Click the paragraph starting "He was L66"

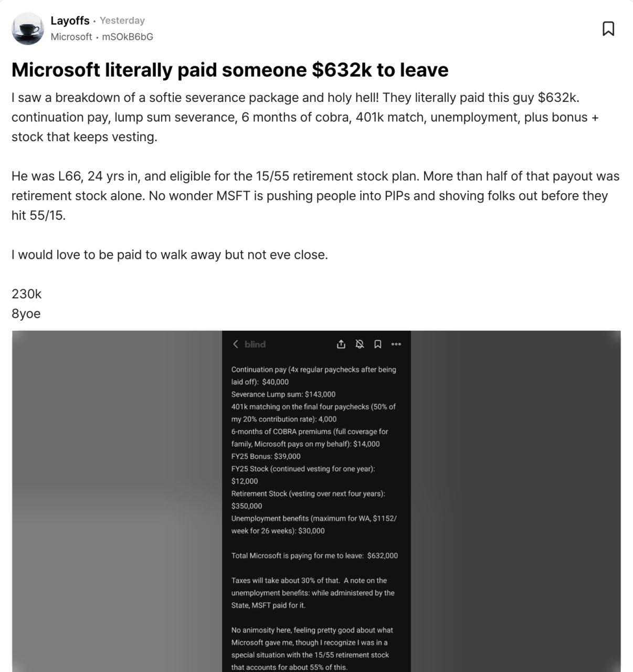point(315,195)
